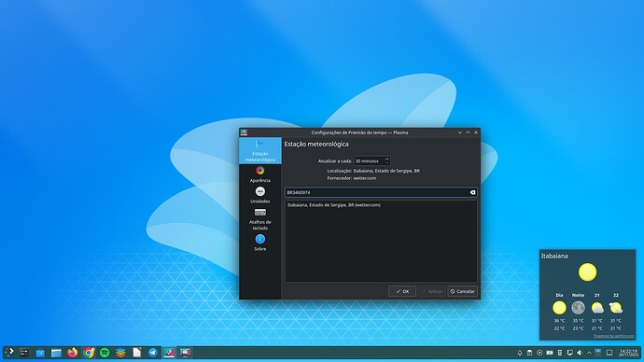Open the application launcher on the taskbar
Viewport: 644px width, 362px height.
pyautogui.click(x=9, y=352)
